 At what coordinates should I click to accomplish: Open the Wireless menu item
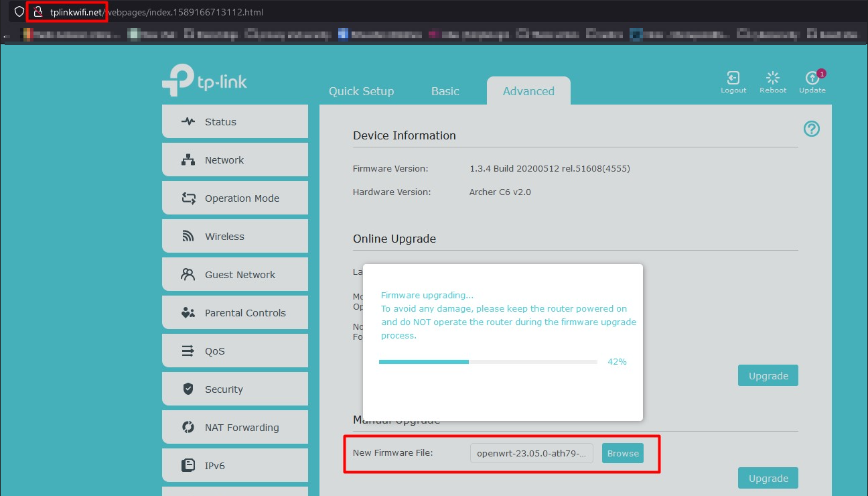(235, 236)
